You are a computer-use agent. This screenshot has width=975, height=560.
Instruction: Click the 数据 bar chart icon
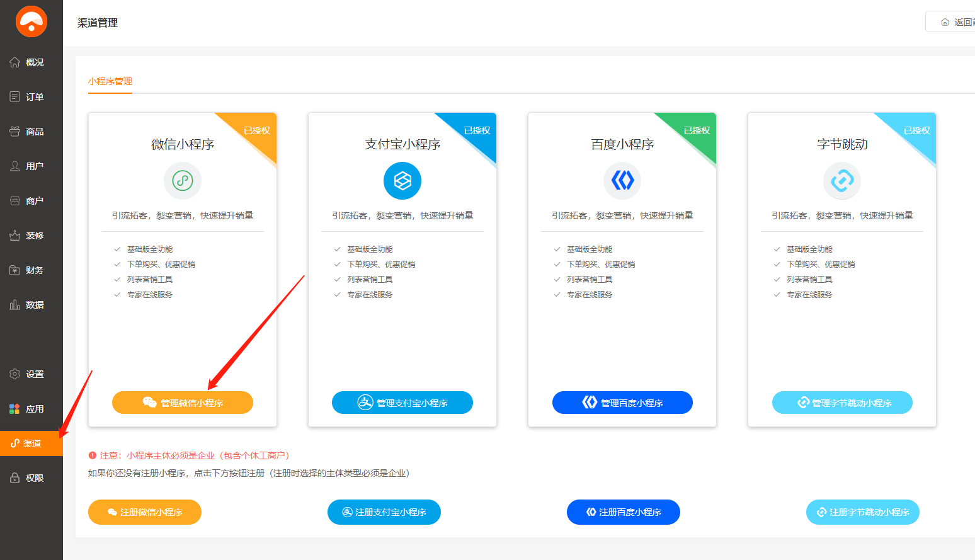[x=14, y=305]
